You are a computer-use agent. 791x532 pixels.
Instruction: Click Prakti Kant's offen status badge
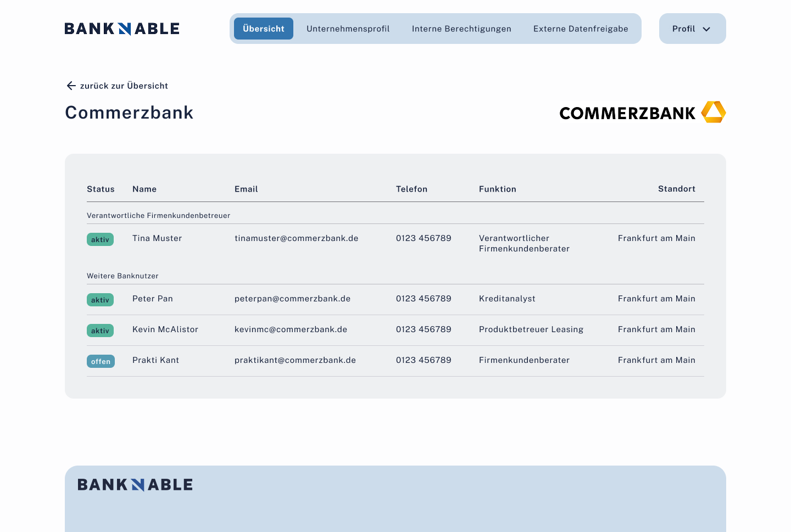tap(101, 361)
